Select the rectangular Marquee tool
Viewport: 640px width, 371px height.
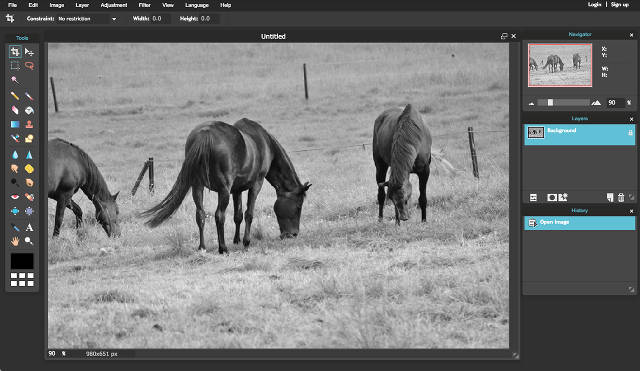pos(15,66)
